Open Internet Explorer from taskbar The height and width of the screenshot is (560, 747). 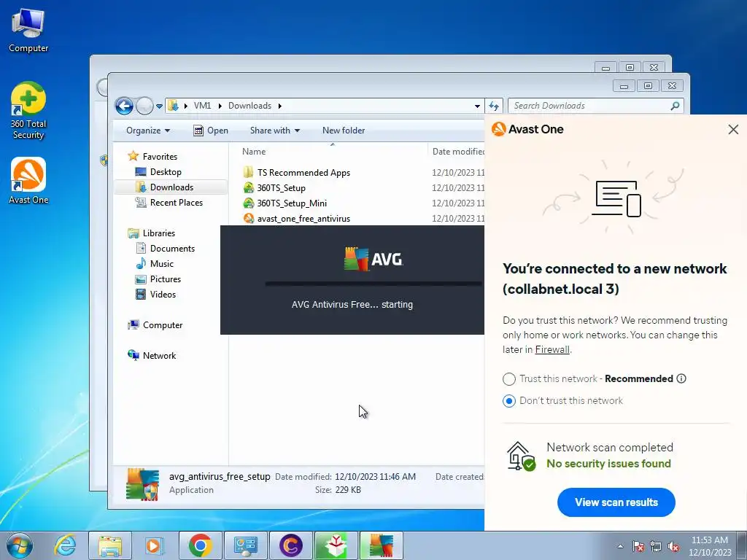(65, 545)
